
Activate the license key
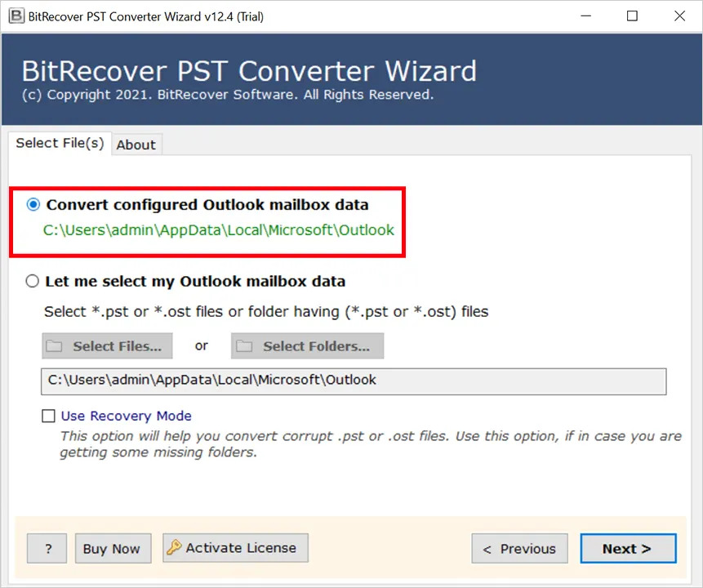[235, 547]
